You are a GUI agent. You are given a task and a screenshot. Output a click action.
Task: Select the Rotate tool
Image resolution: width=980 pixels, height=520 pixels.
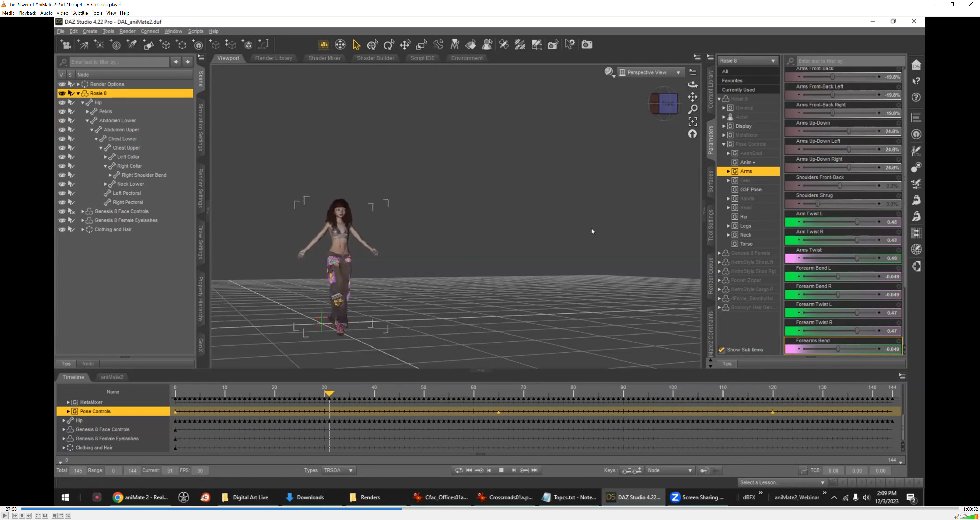389,44
